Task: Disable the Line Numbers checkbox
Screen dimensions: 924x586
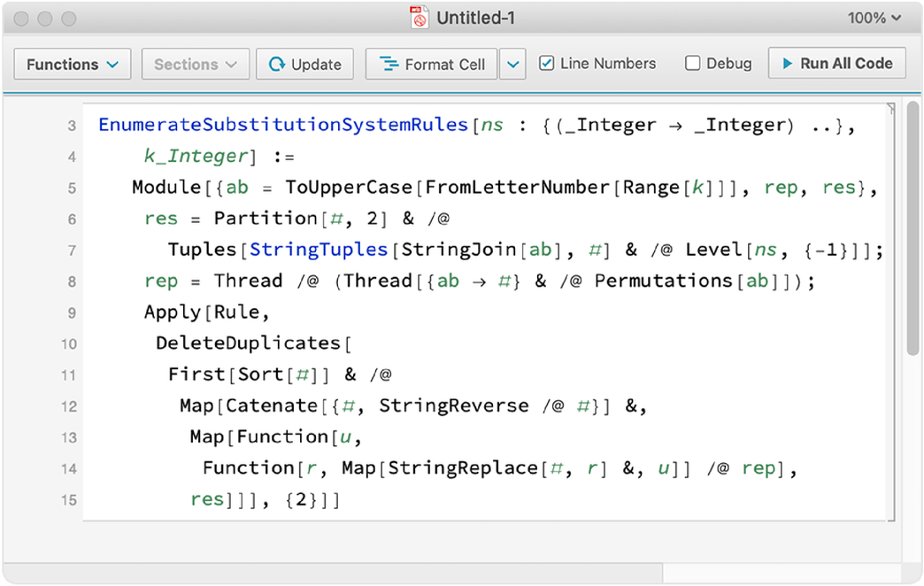Action: pos(547,64)
